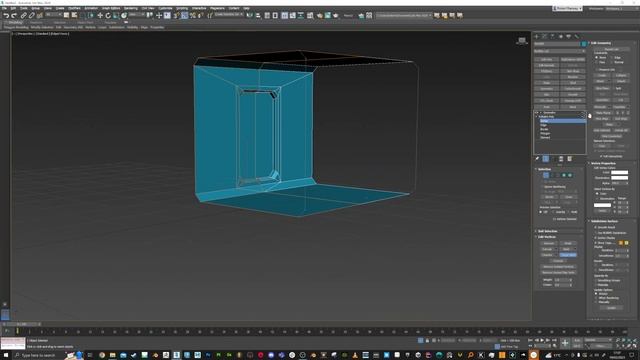Click the Unlink Selection tool icon
The image size is (640, 360).
(x=31, y=16)
